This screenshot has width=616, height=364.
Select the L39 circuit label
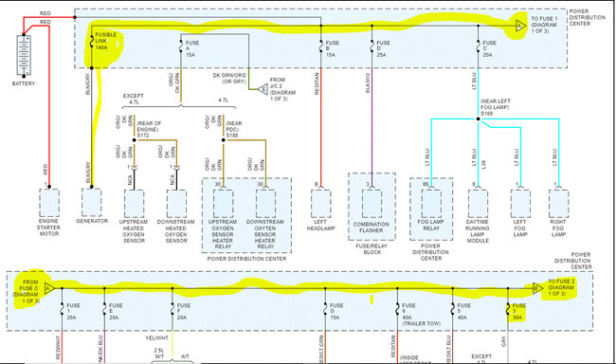click(x=484, y=164)
